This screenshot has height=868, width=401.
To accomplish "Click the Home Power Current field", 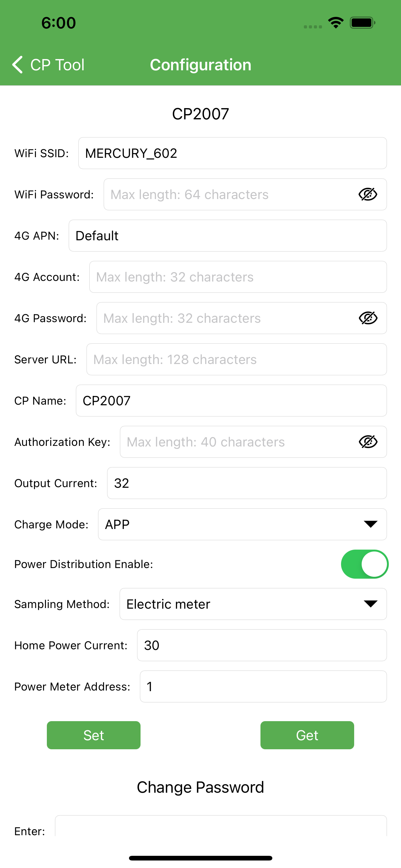I will (x=262, y=645).
